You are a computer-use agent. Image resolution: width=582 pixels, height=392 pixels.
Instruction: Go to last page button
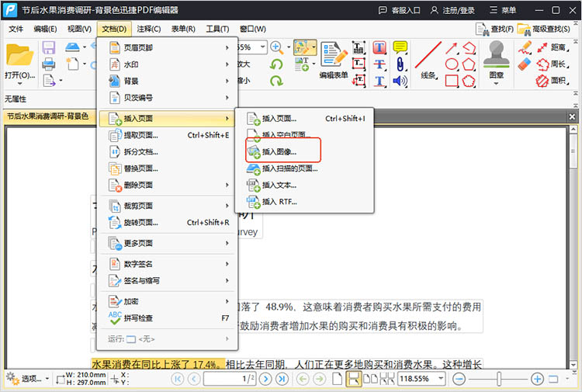point(282,379)
